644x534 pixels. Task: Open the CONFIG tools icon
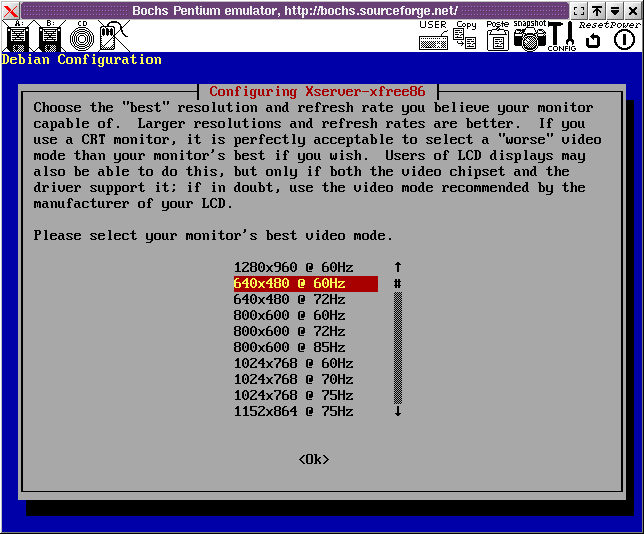click(561, 37)
